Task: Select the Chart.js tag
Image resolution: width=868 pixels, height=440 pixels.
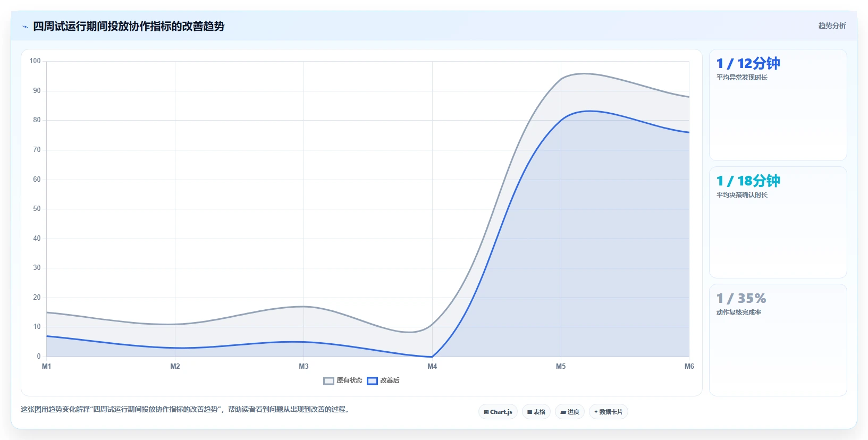Action: click(498, 412)
